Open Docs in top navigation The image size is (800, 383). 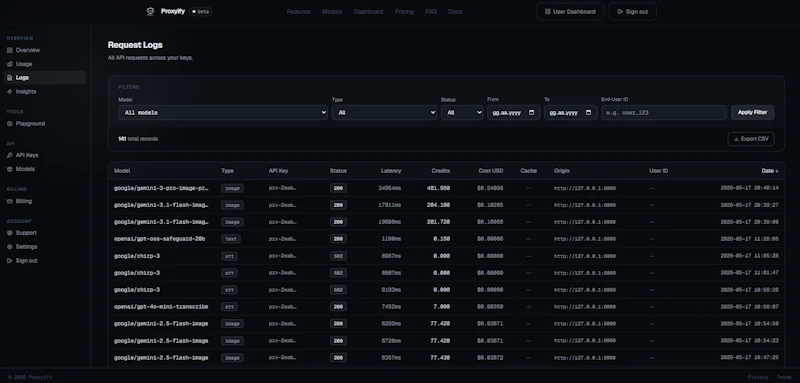(455, 11)
